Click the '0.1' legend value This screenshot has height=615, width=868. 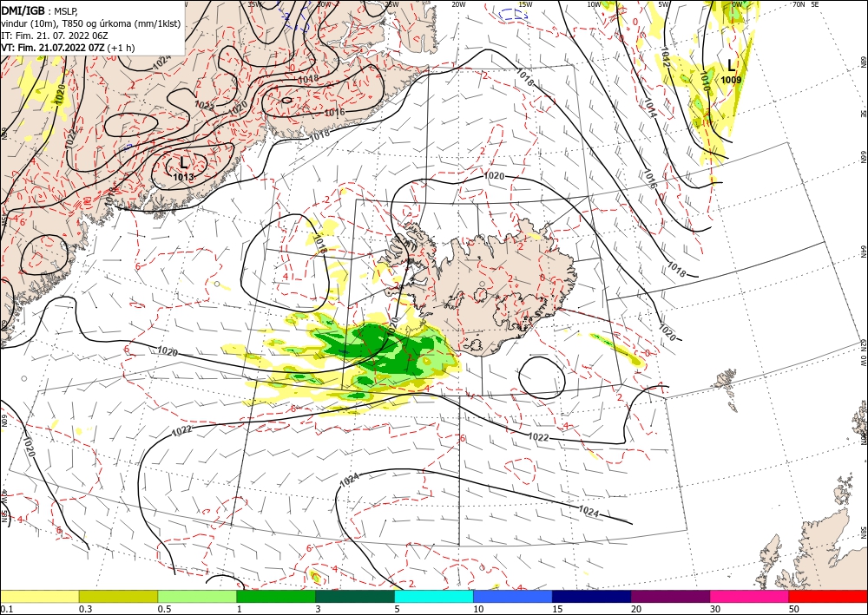(5, 608)
